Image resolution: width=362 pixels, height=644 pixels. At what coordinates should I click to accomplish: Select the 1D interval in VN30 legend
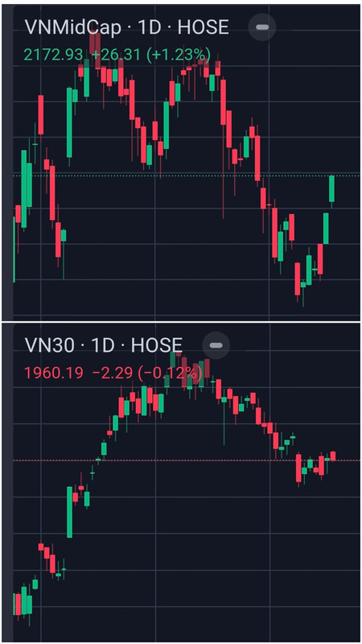(x=102, y=345)
